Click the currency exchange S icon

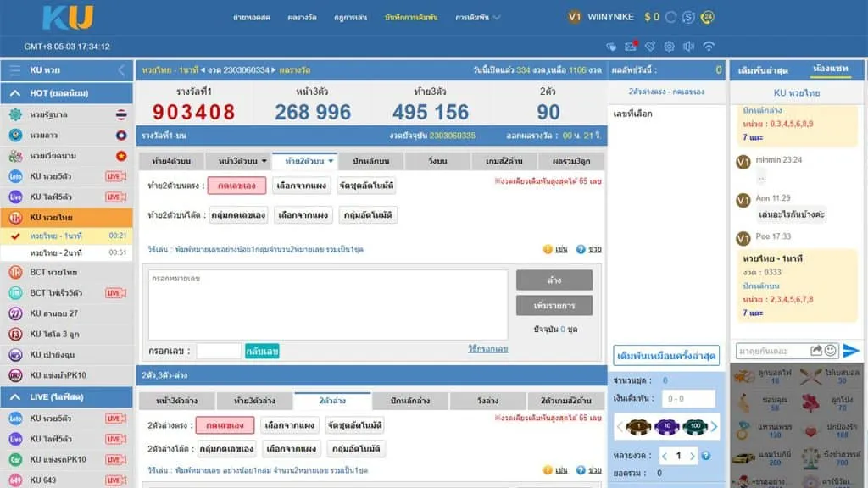pos(688,17)
